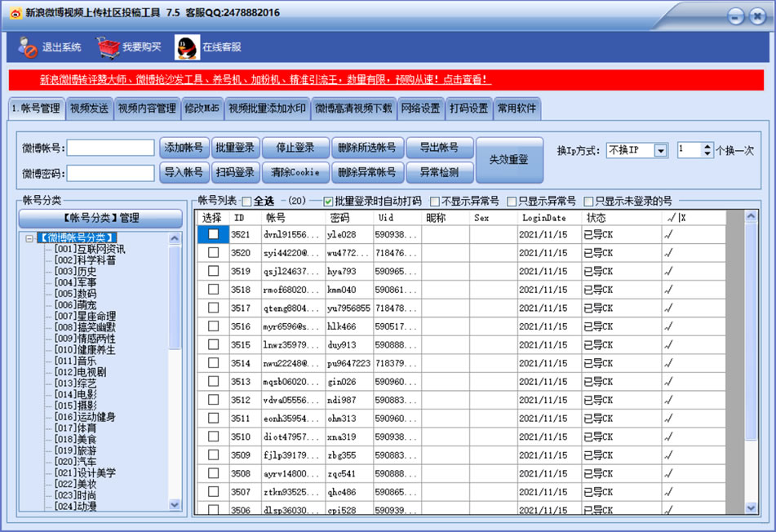Open the 微博高清视频下载 tab

pyautogui.click(x=353, y=109)
